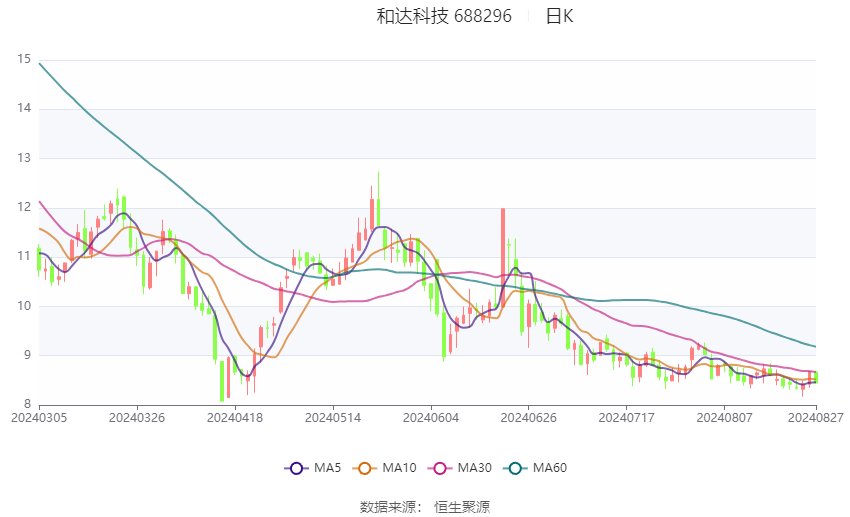Click x-axis date label 20240626

(x=529, y=418)
